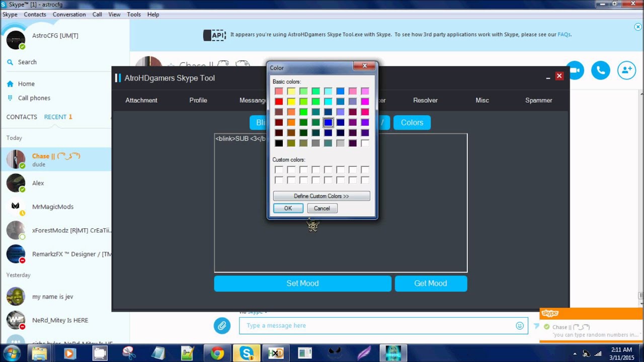Click the RemarkzFX contact avatar
Screen dimensions: 644x362
[16, 254]
